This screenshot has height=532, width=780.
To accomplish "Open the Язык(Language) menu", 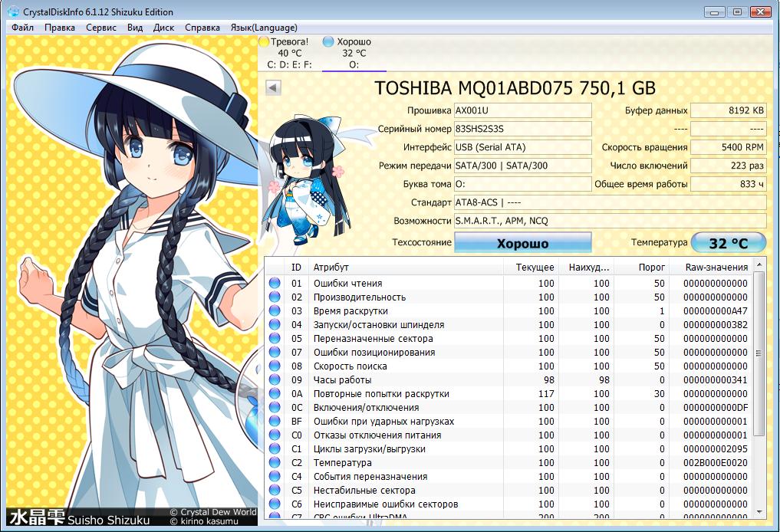I will (x=264, y=28).
